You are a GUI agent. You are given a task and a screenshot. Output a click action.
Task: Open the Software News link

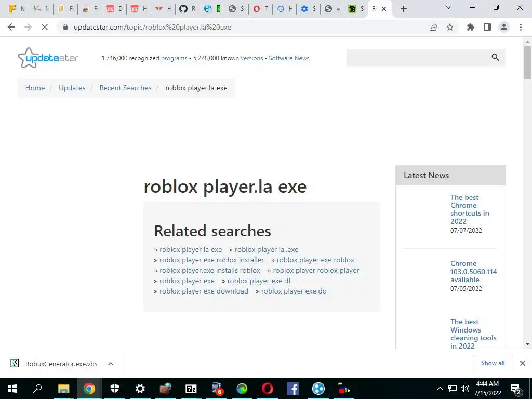pos(289,58)
